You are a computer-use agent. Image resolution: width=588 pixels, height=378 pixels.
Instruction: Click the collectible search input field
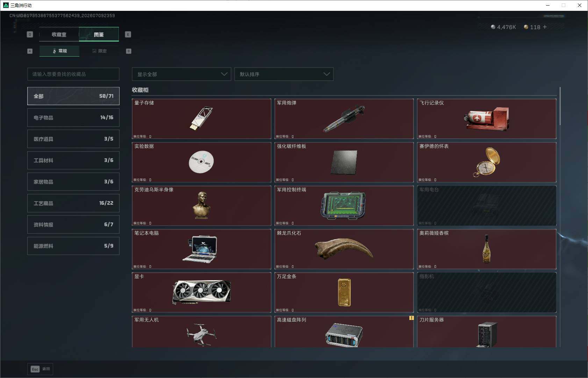click(73, 74)
